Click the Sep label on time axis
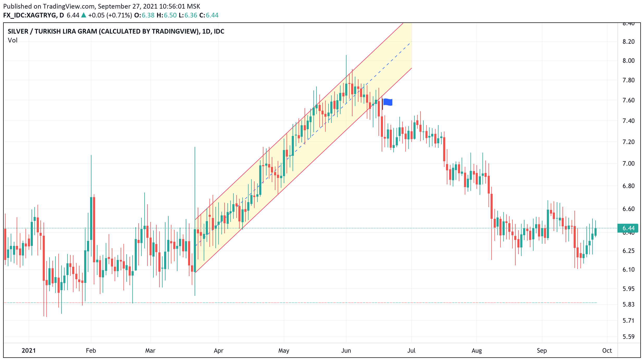The image size is (644, 361). tap(542, 351)
